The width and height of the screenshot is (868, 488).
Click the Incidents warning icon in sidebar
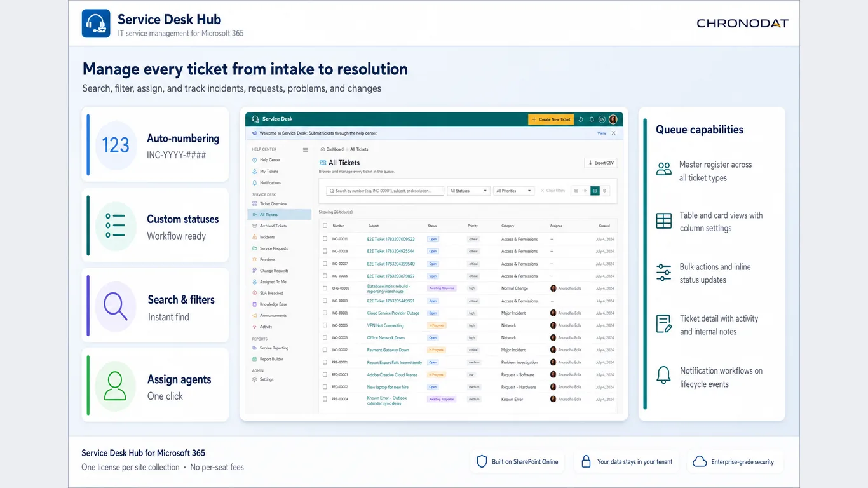(x=255, y=237)
